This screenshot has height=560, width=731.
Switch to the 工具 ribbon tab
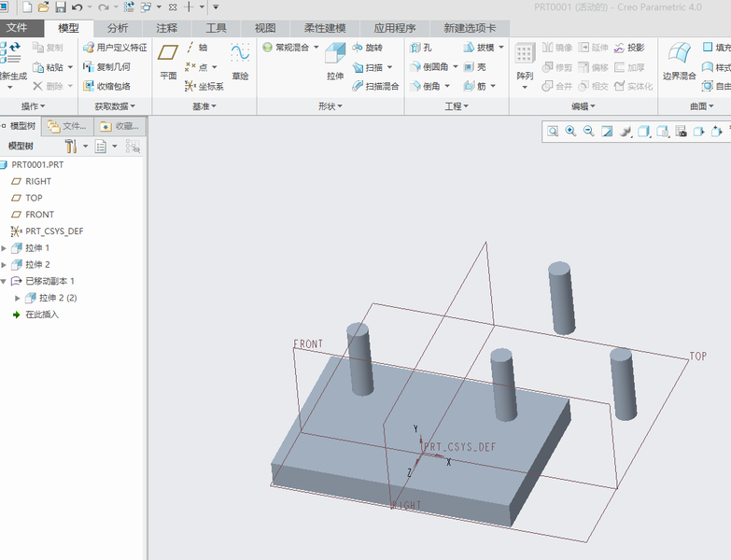click(x=216, y=28)
